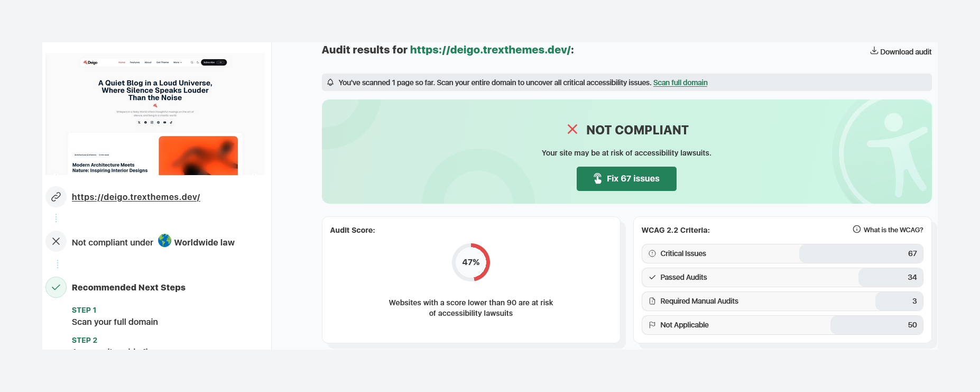This screenshot has width=980, height=392.
Task: Click the hand pointer icon in Fix button
Action: tap(597, 178)
